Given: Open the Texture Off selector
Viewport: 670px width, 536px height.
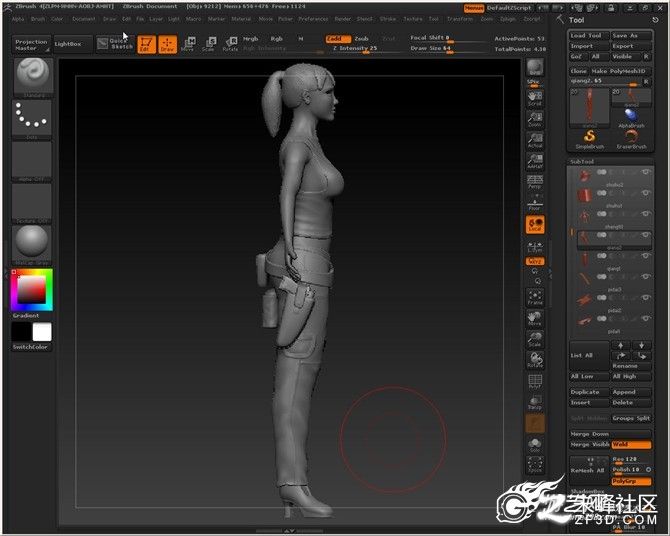Looking at the screenshot, I should 32,203.
